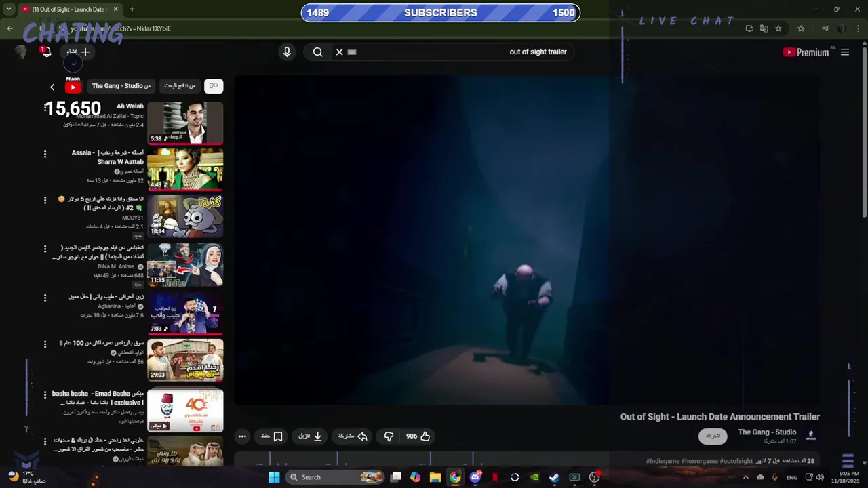Click the #horrorgame hashtag
The width and height of the screenshot is (868, 488).
coord(700,461)
